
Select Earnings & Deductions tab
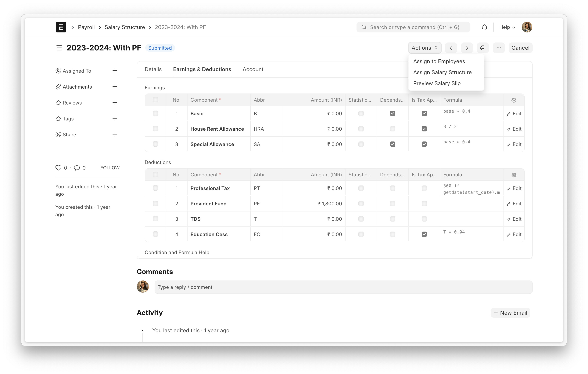pos(202,69)
